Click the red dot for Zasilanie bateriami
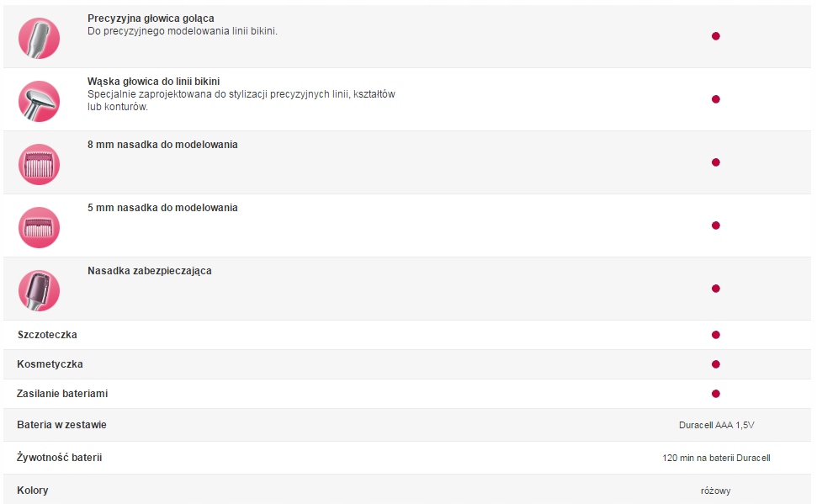 coord(716,394)
